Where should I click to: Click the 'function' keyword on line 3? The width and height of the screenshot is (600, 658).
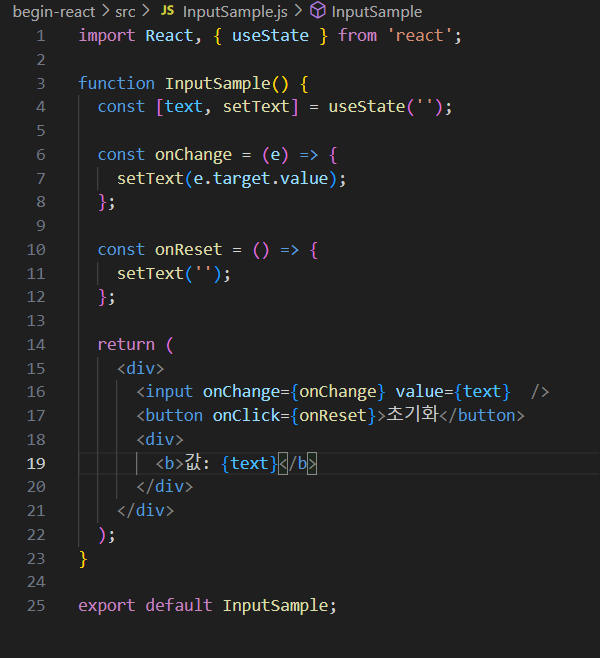(x=117, y=84)
